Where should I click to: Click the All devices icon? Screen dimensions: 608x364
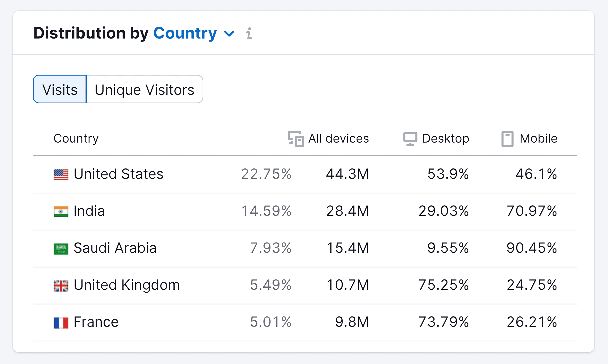coord(296,139)
